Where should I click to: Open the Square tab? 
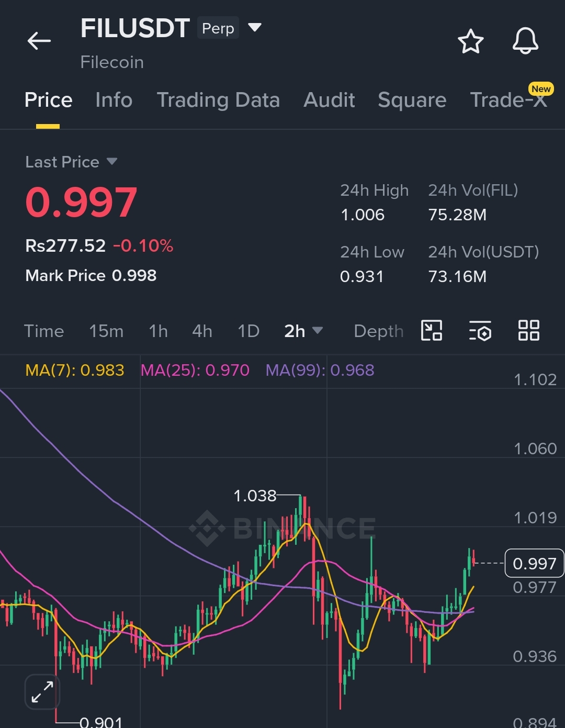[412, 100]
